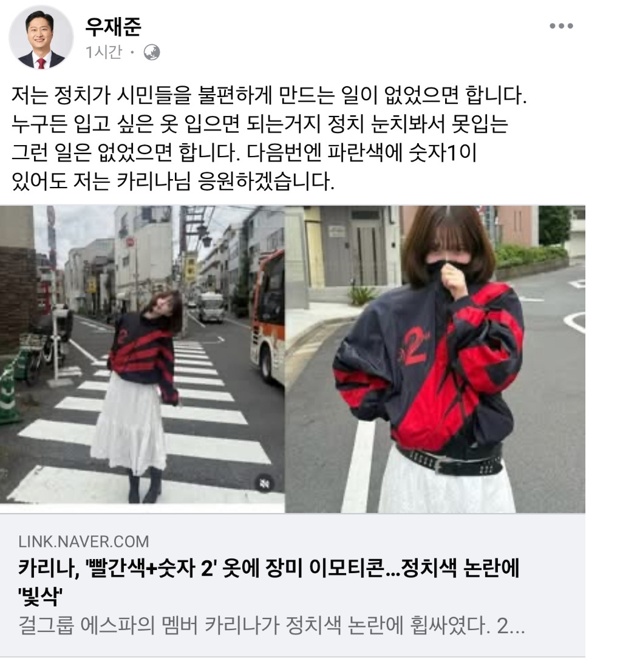Click the orange bus in the left photo
The height and width of the screenshot is (672, 620).
pos(268,315)
